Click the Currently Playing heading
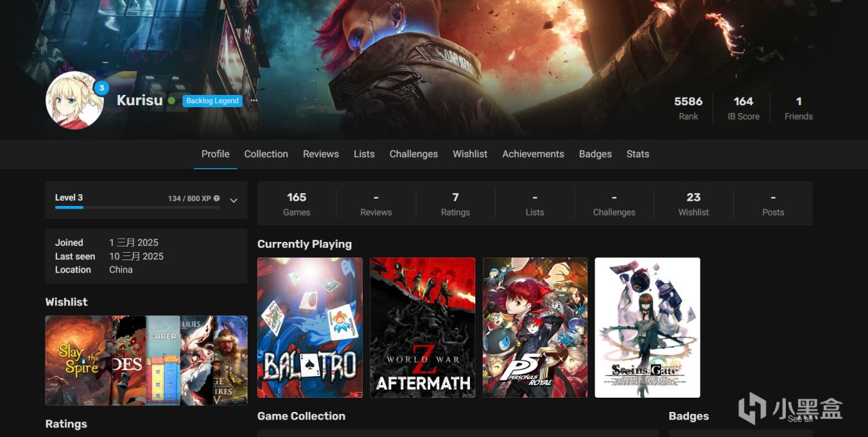This screenshot has width=868, height=437. coord(304,244)
